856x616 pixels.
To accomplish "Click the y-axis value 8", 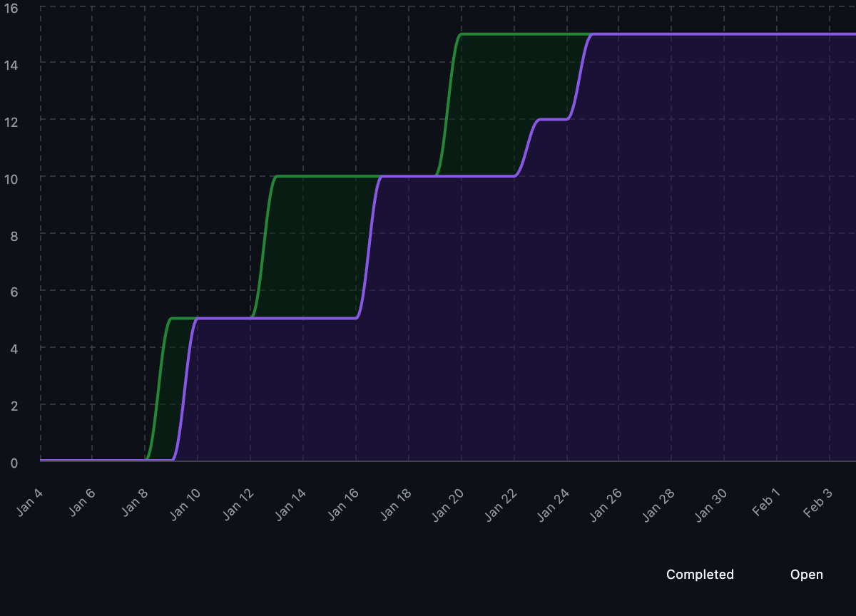I will click(x=14, y=234).
